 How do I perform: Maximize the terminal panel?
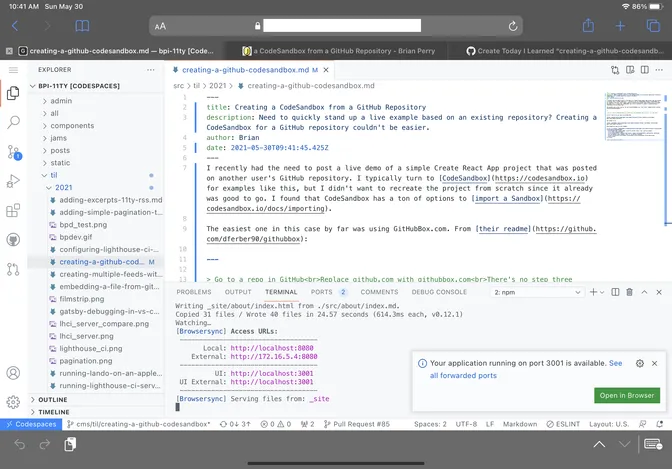pos(644,292)
